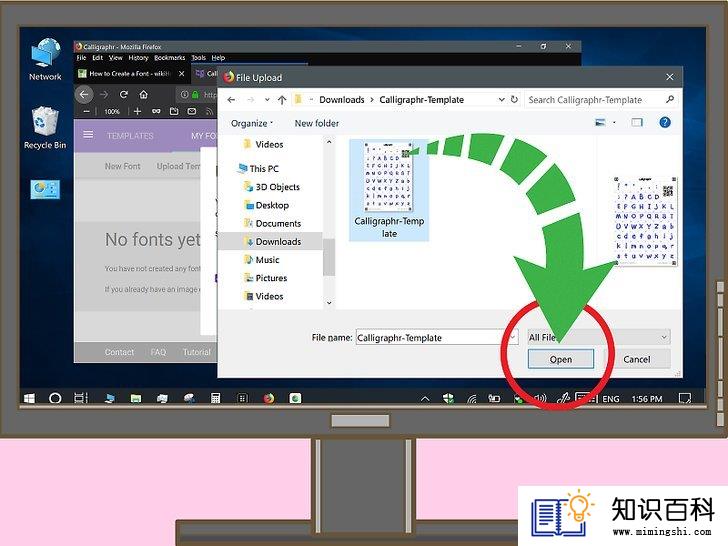Reload the page in Firefox

(124, 94)
